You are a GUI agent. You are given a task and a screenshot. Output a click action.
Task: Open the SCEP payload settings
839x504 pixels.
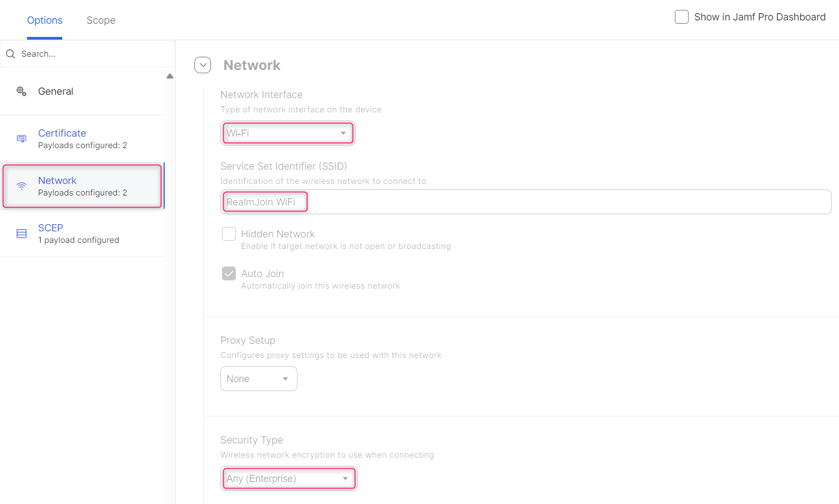(x=51, y=228)
